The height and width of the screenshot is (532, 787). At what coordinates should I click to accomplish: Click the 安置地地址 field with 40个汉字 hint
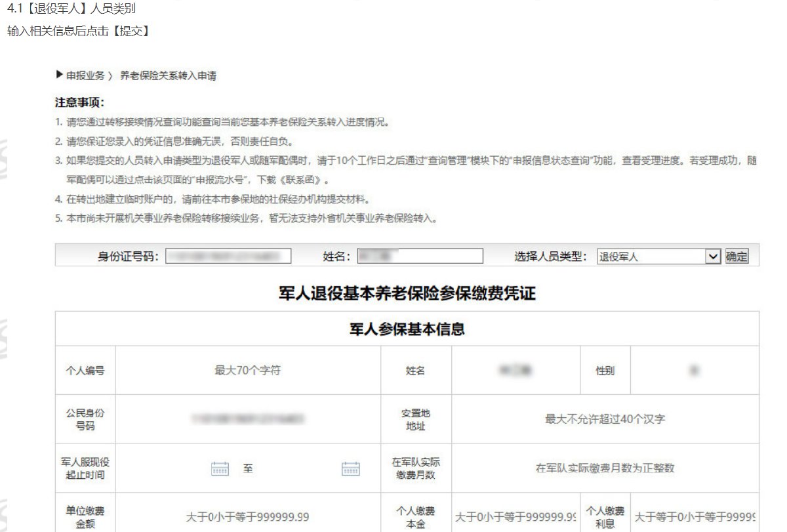[605, 419]
